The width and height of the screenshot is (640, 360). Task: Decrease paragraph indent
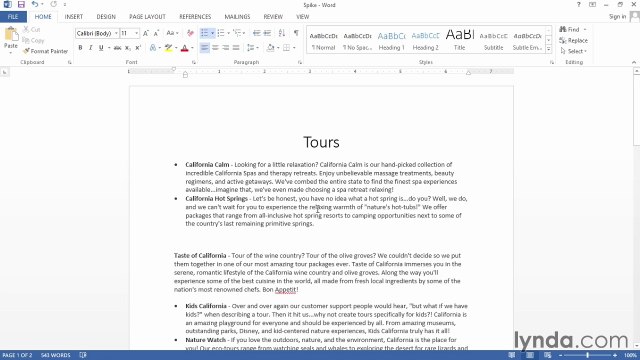(257, 33)
